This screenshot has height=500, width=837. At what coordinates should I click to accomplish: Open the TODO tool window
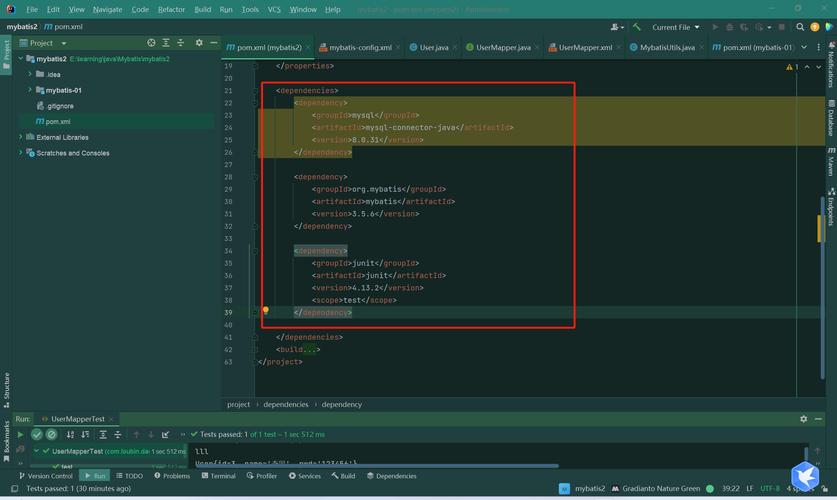pyautogui.click(x=129, y=476)
